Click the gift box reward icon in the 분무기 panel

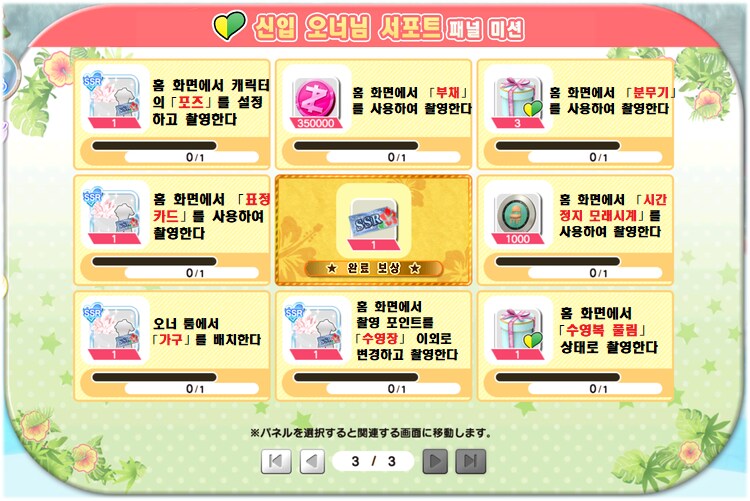pos(518,99)
